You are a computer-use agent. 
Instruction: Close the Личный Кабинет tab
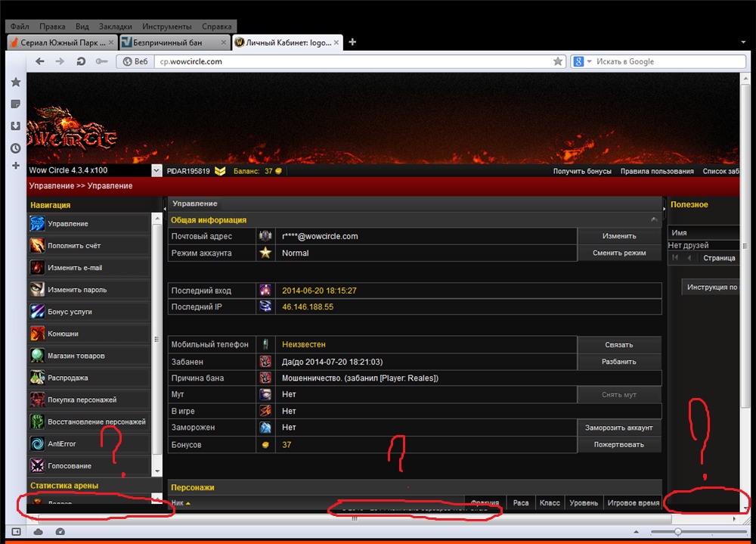336,42
